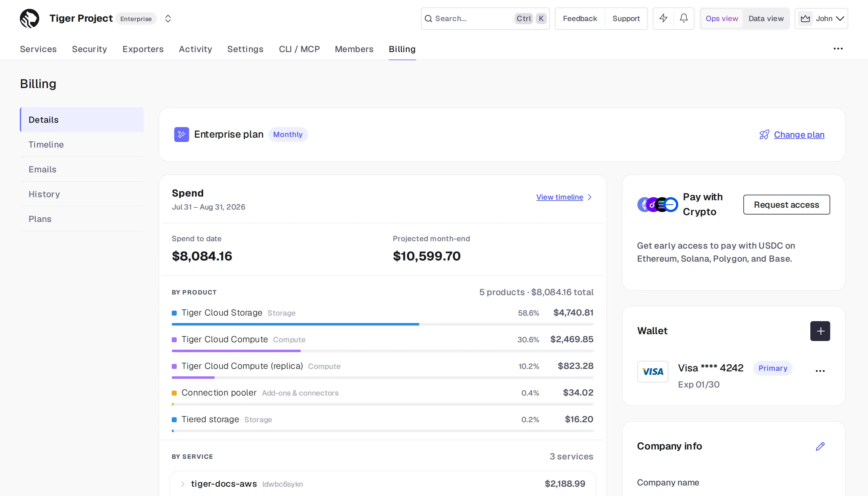This screenshot has height=496, width=868.
Task: Go to the Services tab
Action: click(38, 49)
